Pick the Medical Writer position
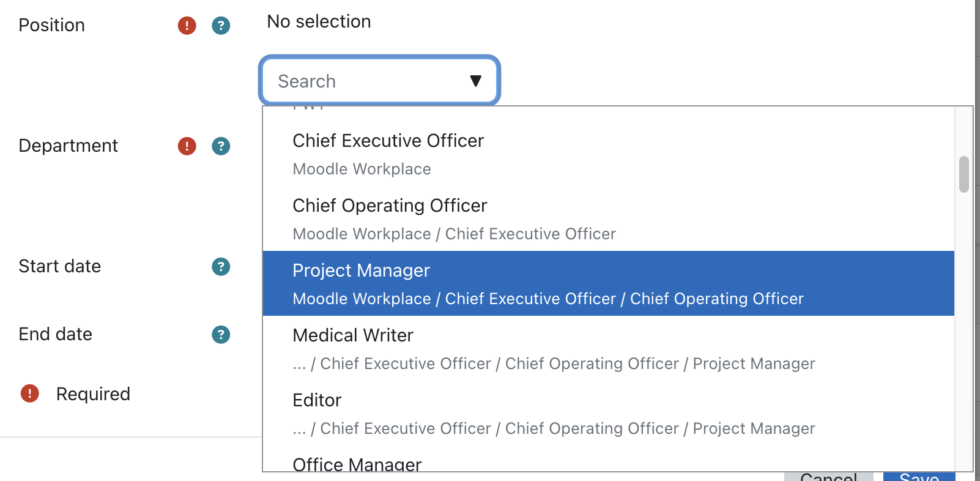980x481 pixels. click(608, 348)
